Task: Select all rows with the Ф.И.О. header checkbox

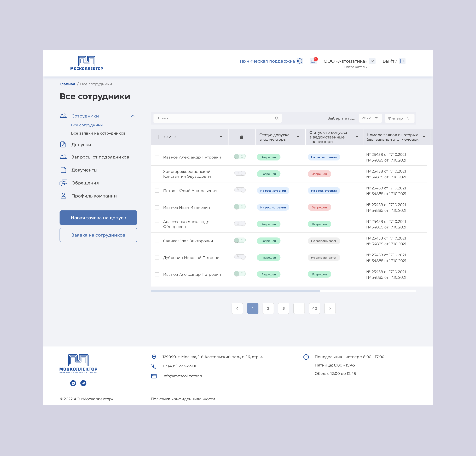Action: (157, 137)
